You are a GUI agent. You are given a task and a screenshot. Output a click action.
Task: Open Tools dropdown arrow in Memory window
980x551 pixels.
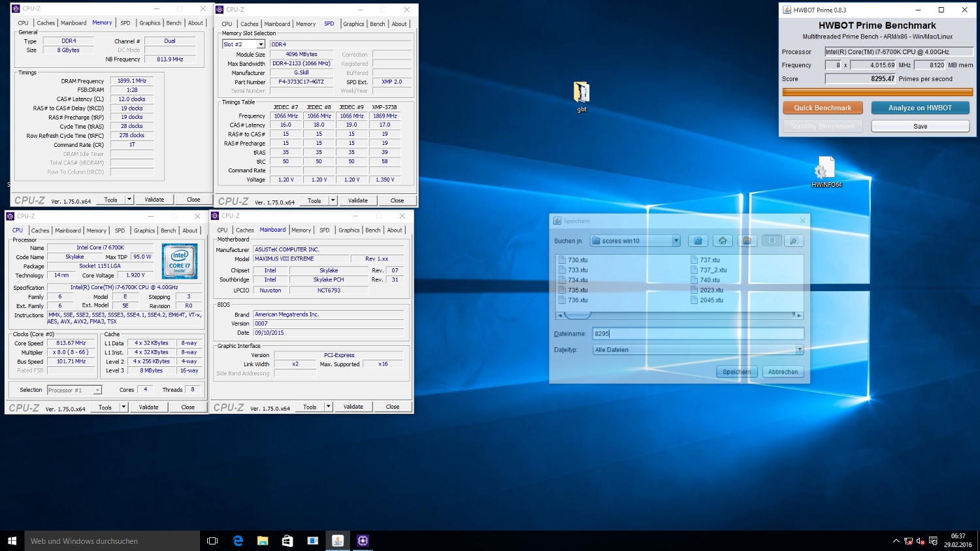coord(129,200)
